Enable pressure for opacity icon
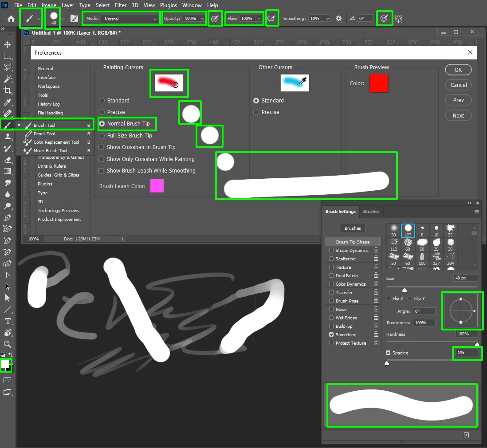Screen dimensions: 487x448 [215, 19]
